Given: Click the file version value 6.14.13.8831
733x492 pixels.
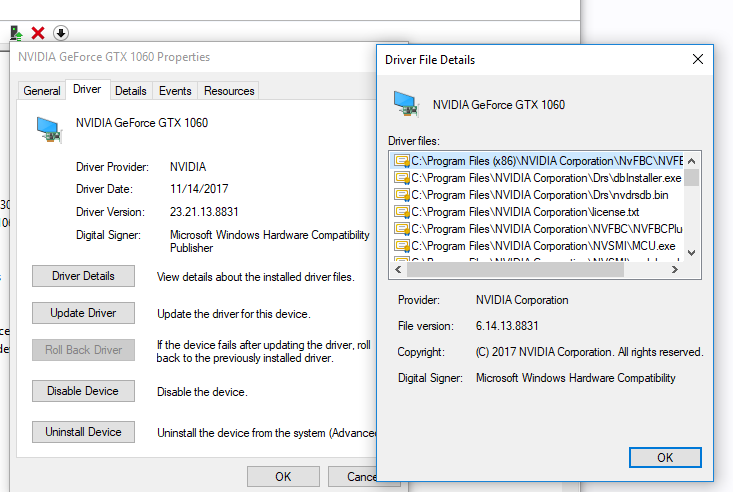Looking at the screenshot, I should point(507,326).
